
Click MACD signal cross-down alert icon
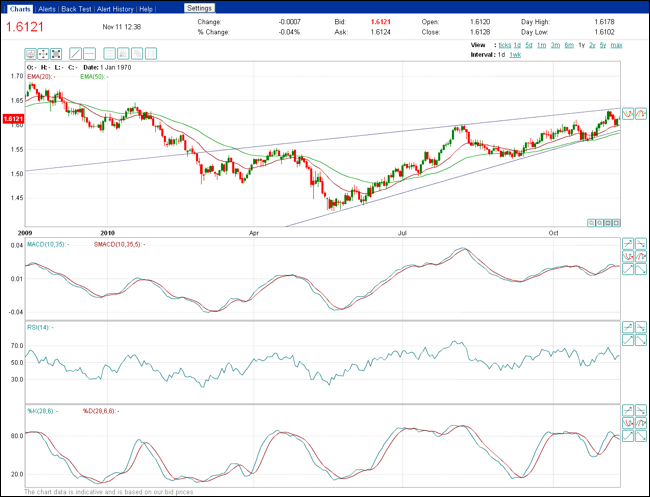pyautogui.click(x=641, y=256)
